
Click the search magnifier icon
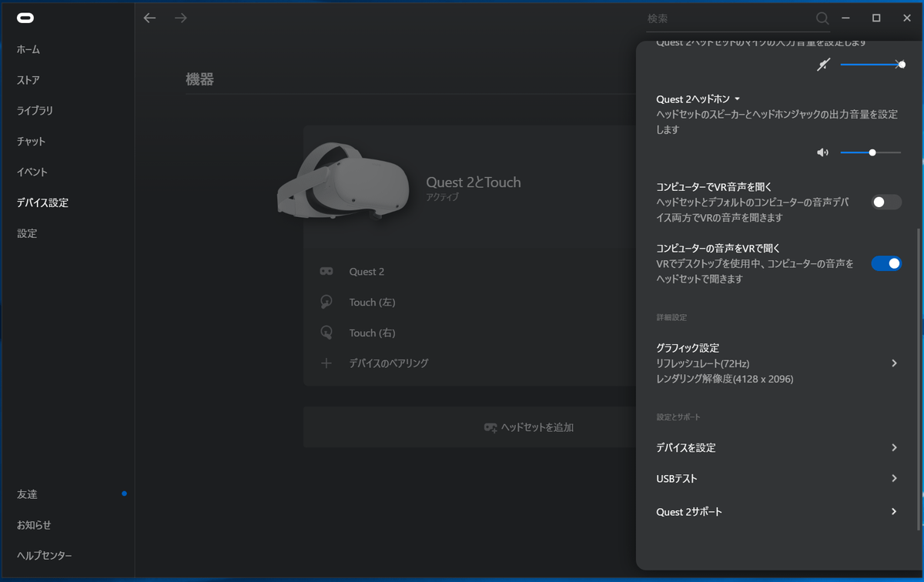pyautogui.click(x=822, y=18)
